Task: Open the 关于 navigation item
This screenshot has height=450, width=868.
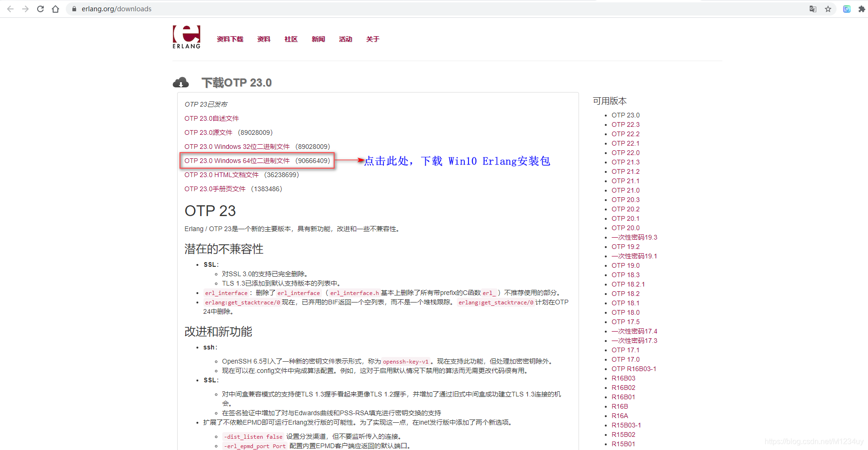Action: click(x=373, y=39)
